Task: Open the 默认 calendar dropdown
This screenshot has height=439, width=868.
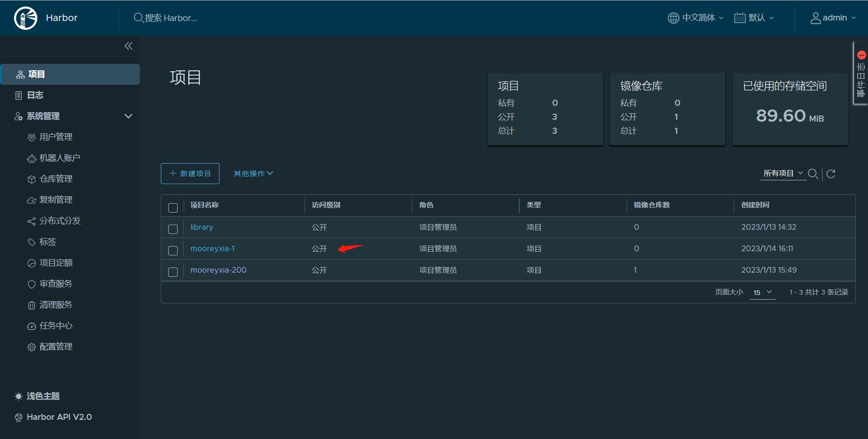Action: [x=754, y=18]
